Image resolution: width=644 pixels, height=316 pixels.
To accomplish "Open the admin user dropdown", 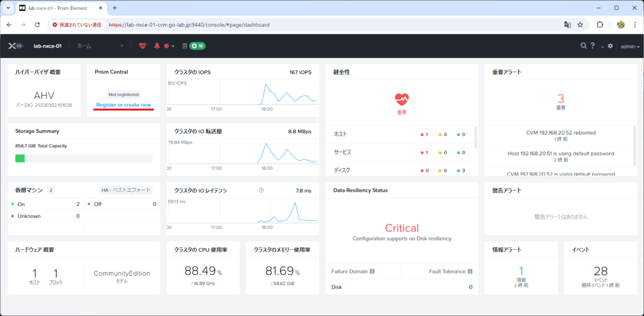I will click(630, 46).
